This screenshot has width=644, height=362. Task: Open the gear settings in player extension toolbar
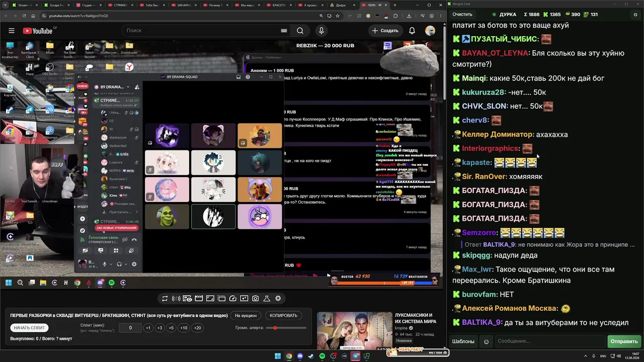coord(278,299)
